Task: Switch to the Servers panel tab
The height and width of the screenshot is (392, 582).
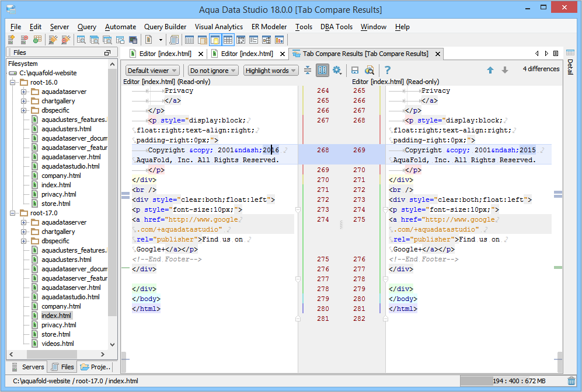Action: tap(28, 367)
